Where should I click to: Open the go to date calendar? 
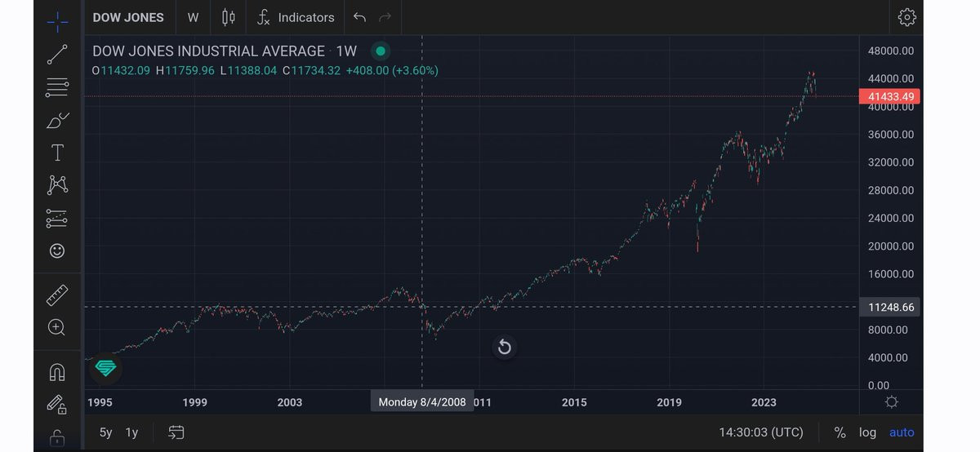click(x=176, y=432)
